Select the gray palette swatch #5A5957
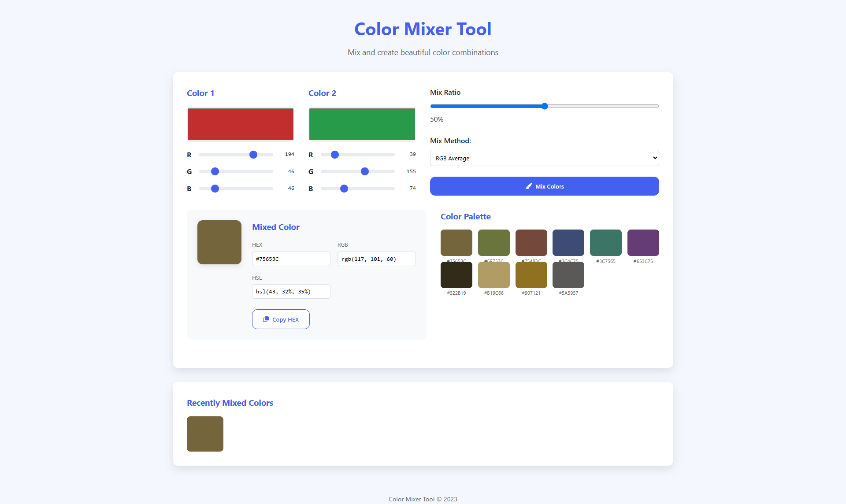 pyautogui.click(x=568, y=275)
